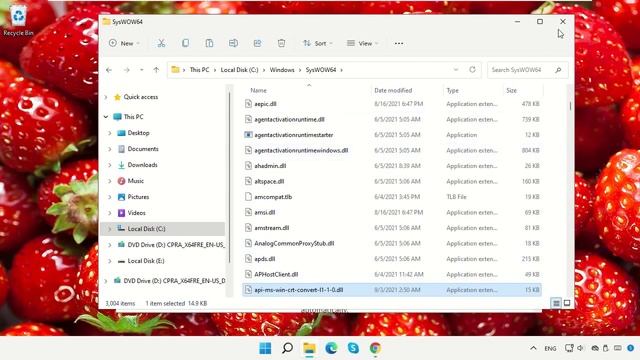
Task: Expand the Documents tree node
Action: (x=110, y=149)
